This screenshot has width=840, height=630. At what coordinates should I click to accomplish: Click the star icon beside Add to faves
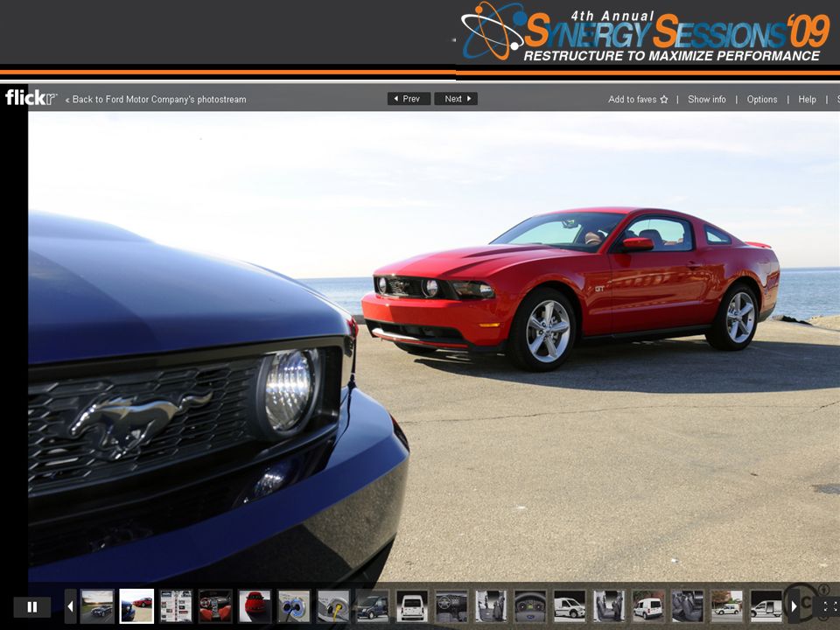[664, 99]
